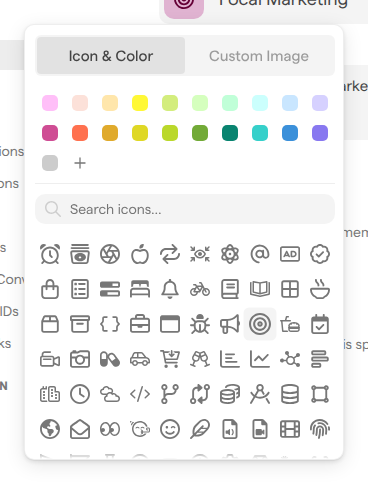Select the light pink color swatch

pyautogui.click(x=50, y=103)
